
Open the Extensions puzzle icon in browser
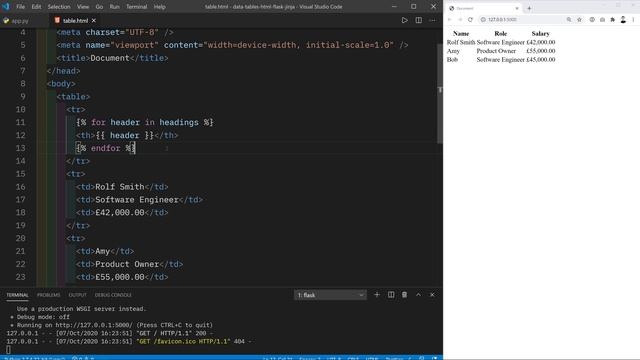tap(613, 20)
